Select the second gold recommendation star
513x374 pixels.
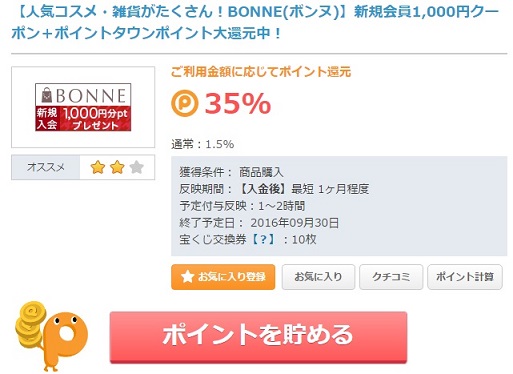[x=117, y=167]
